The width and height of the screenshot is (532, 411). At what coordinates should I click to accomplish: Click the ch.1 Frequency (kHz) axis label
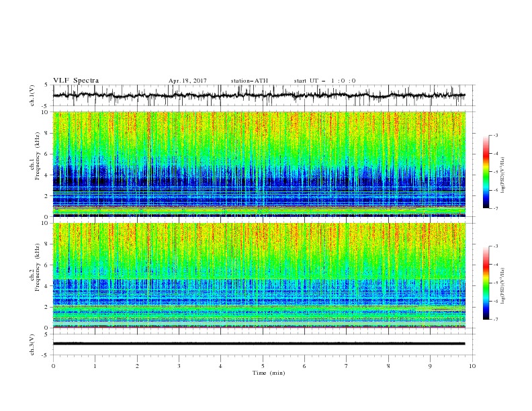(x=35, y=156)
